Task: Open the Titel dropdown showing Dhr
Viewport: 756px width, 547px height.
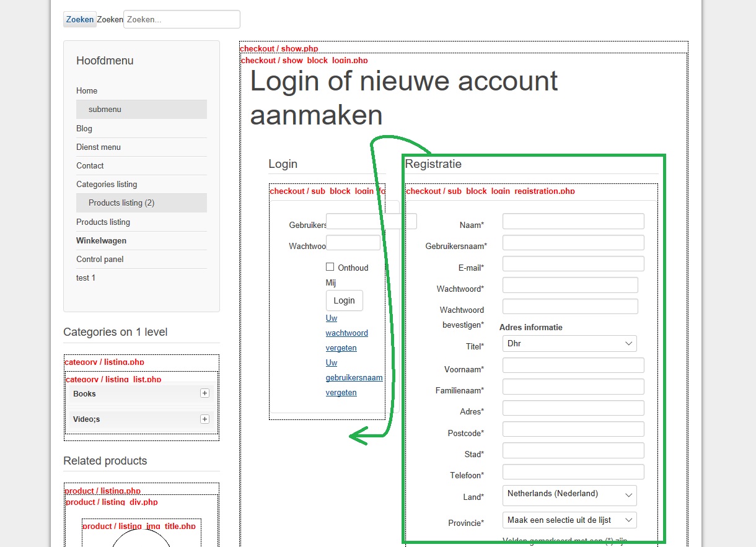Action: click(x=569, y=344)
